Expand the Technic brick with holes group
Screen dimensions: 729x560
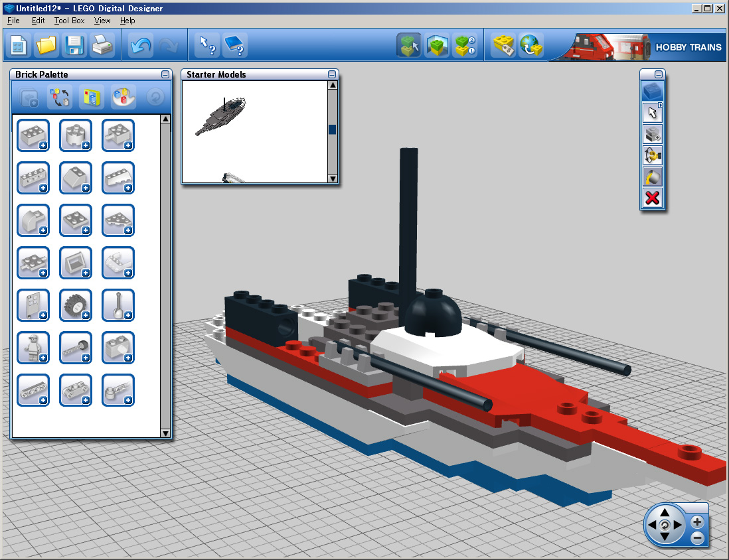pyautogui.click(x=33, y=178)
